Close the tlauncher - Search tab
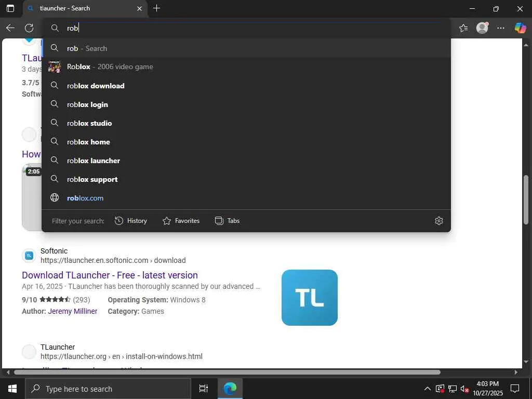The width and height of the screenshot is (532, 399). coord(139,8)
